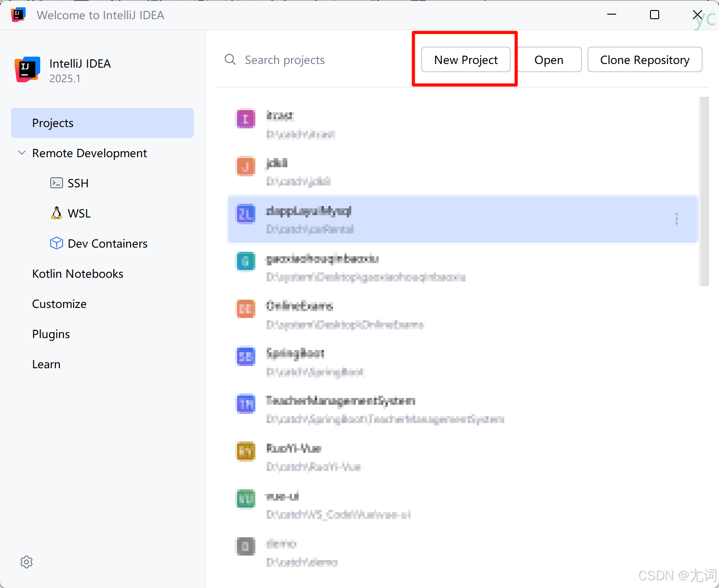Viewport: 719px width, 588px height.
Task: Click the magnifier icon beside Search projects
Action: (x=230, y=60)
